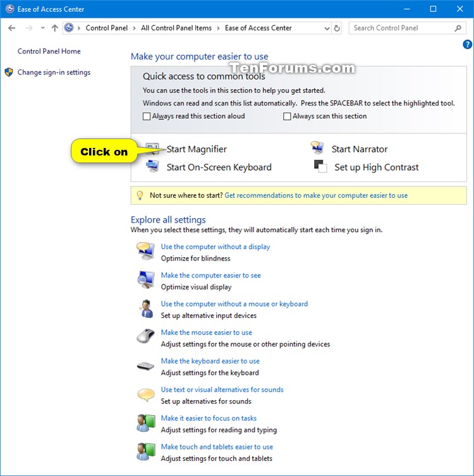
Task: Click icon beside Make it easier to focus
Action: 145,423
